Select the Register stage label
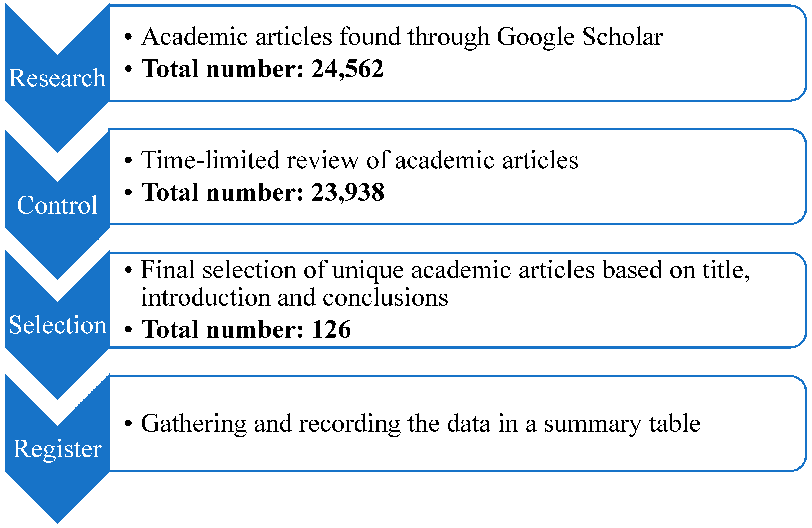Viewport: 812px width, 528px height. [x=57, y=448]
